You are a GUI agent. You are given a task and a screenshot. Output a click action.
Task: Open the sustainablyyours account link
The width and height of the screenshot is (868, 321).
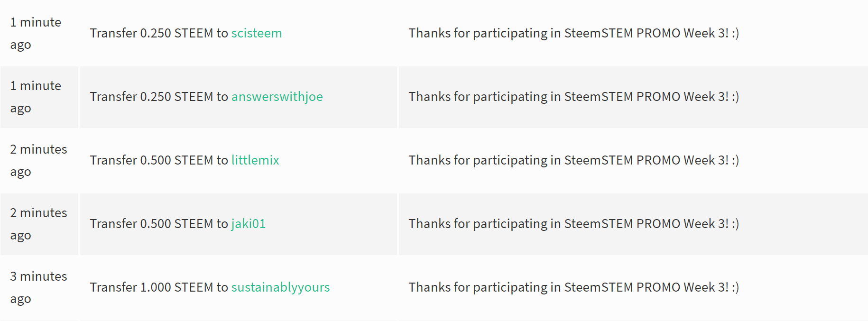tap(280, 287)
